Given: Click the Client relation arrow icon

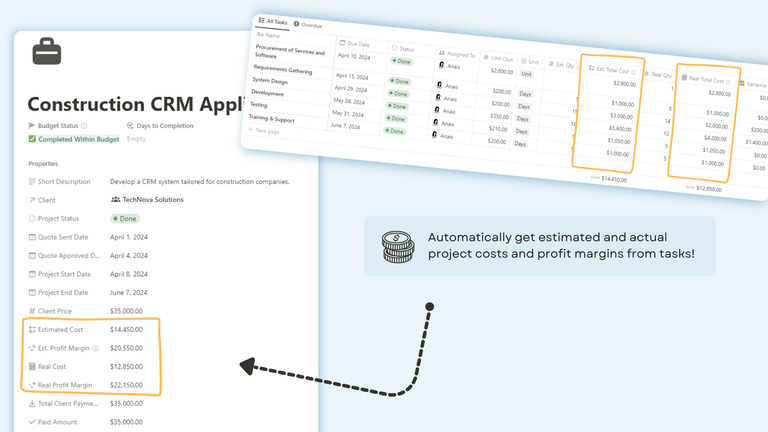Looking at the screenshot, I should (33, 200).
